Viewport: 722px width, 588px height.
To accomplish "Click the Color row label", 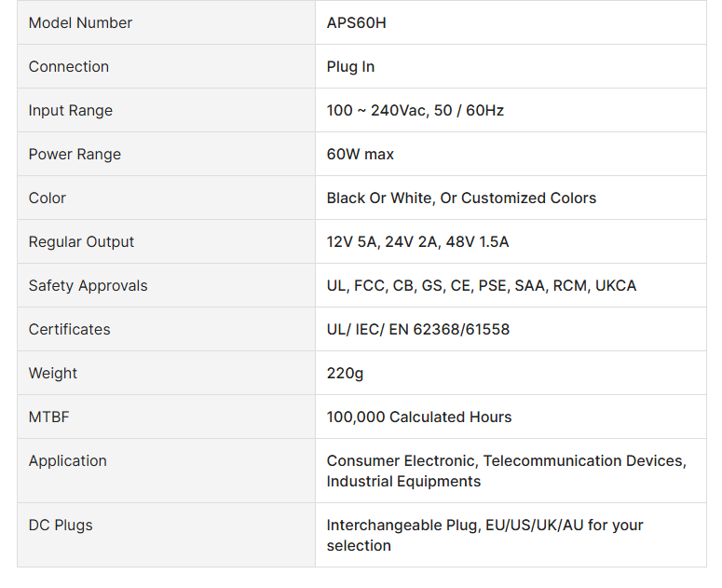I will pyautogui.click(x=48, y=198).
